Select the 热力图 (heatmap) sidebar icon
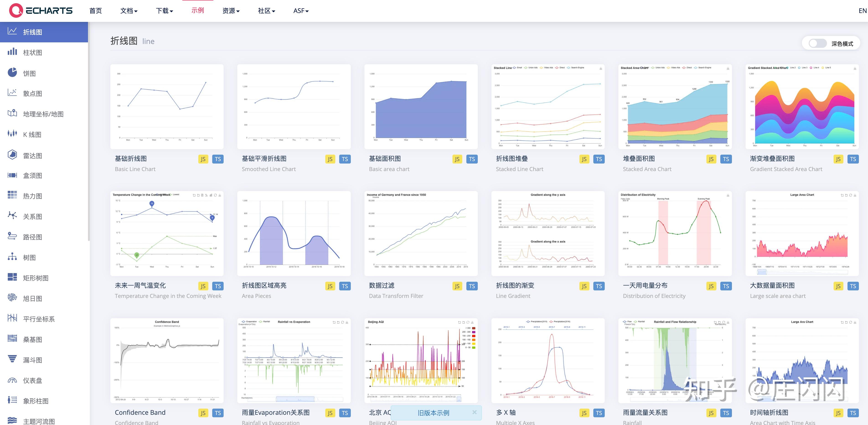868x425 pixels. coord(12,196)
